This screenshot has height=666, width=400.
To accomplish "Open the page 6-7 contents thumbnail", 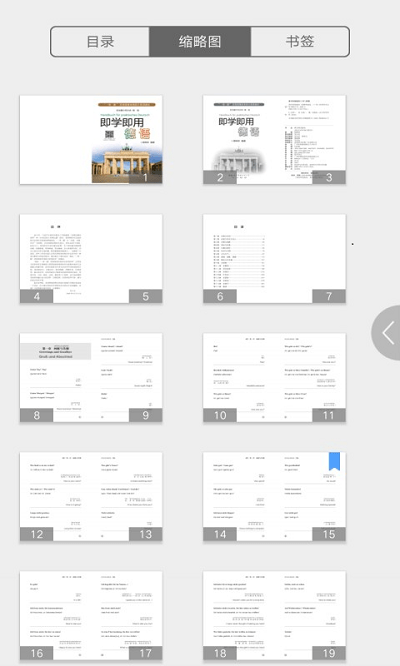I will (274, 259).
